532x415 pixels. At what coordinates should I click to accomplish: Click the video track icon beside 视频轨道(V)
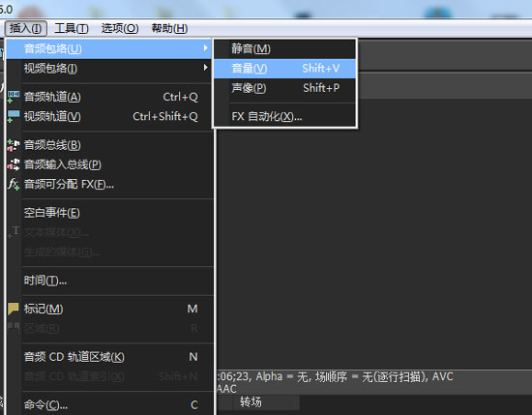point(14,116)
